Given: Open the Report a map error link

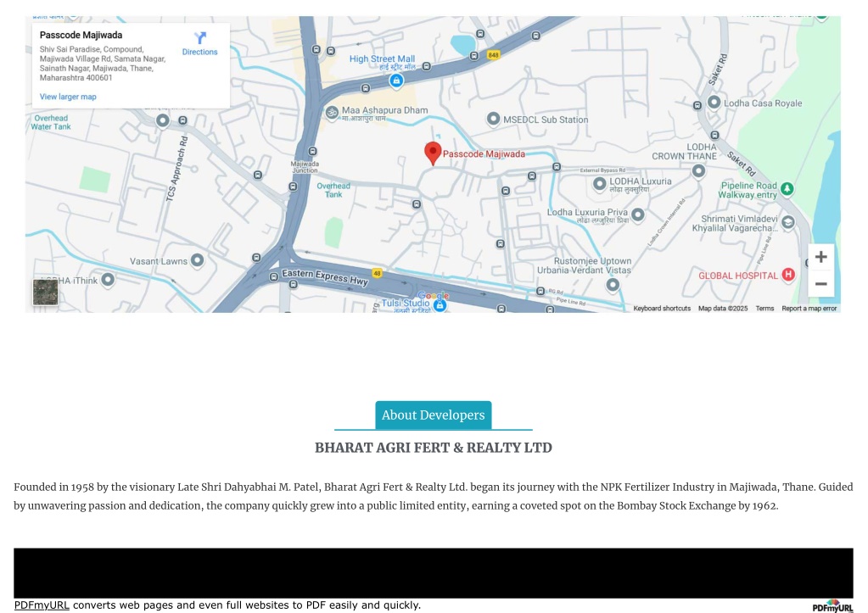Looking at the screenshot, I should tap(809, 309).
